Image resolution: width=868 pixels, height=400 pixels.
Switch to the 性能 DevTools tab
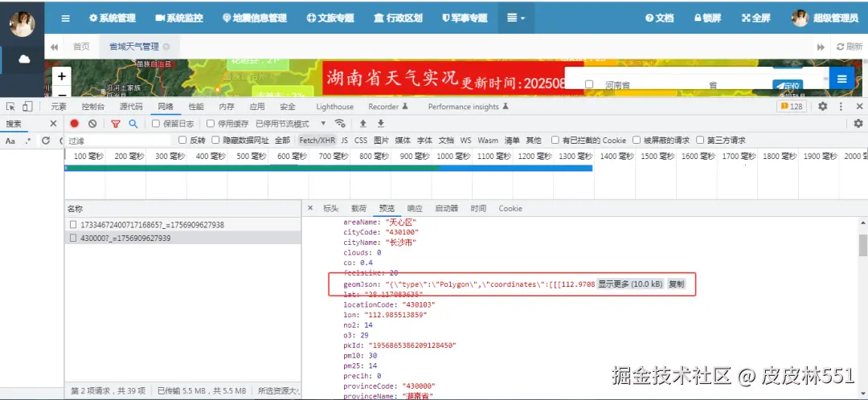tap(196, 107)
